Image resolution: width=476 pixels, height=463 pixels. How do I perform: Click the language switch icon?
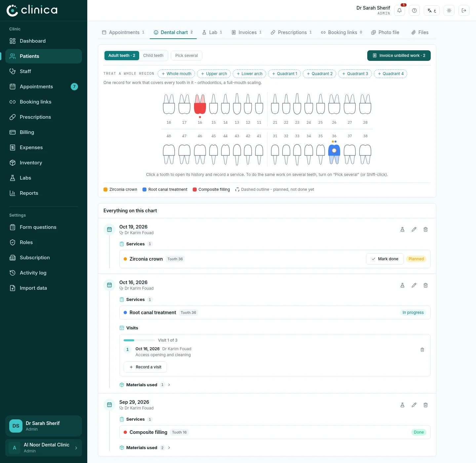[x=432, y=11]
